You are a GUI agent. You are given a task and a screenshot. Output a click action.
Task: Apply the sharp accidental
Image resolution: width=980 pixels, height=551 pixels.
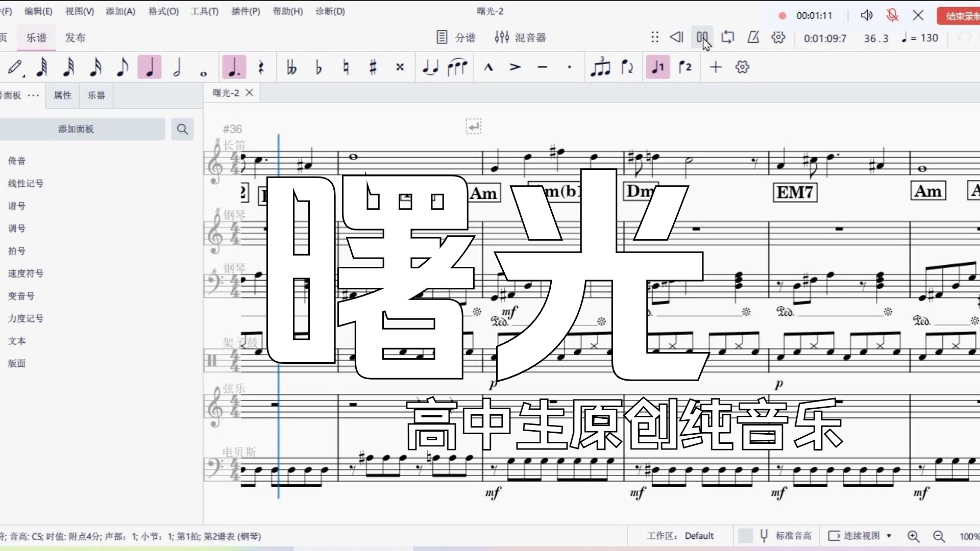(373, 67)
